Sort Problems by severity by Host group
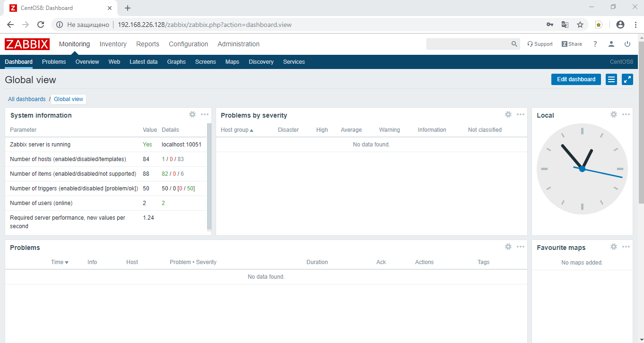 pos(237,130)
